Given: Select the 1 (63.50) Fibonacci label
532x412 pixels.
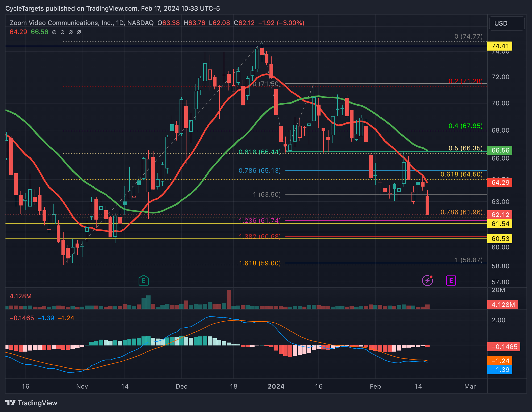Looking at the screenshot, I should coord(267,195).
